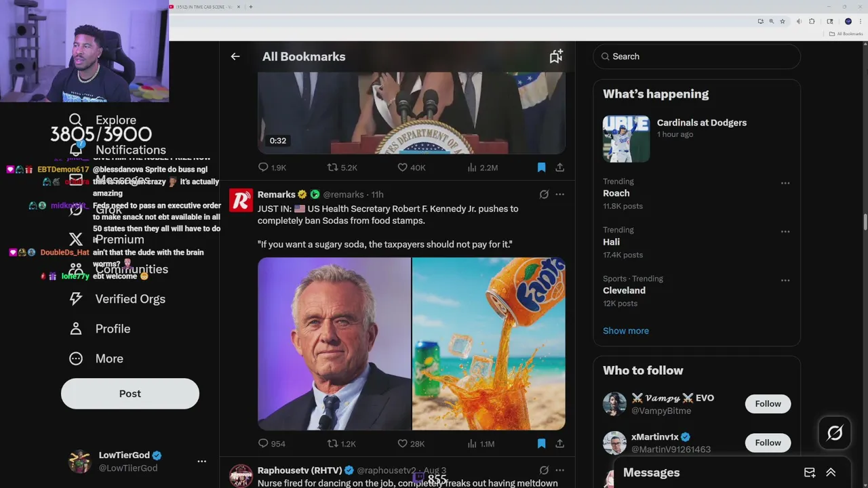Click Grok explain icon on Remarks post
Viewport: 868px width, 488px height.
tap(544, 195)
